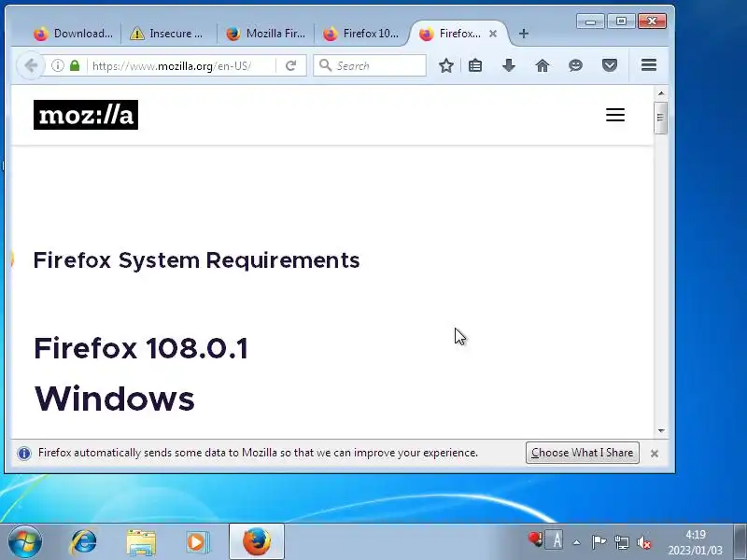The height and width of the screenshot is (560, 747).
Task: Open the Downloads arrow panel
Action: [509, 65]
